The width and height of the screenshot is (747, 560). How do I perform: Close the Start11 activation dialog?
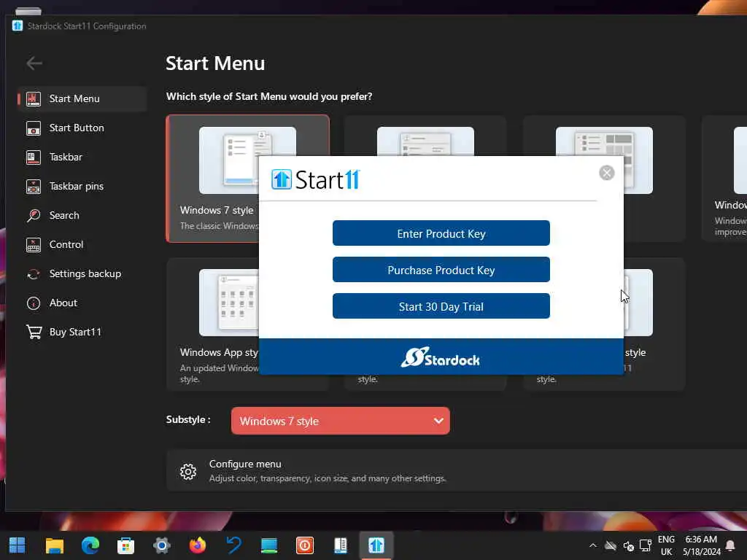point(606,173)
